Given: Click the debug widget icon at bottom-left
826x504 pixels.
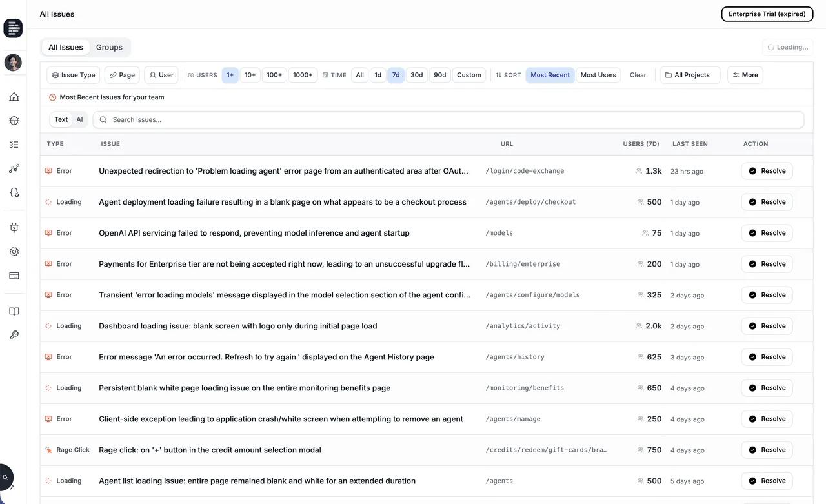Looking at the screenshot, I should click(x=5, y=478).
